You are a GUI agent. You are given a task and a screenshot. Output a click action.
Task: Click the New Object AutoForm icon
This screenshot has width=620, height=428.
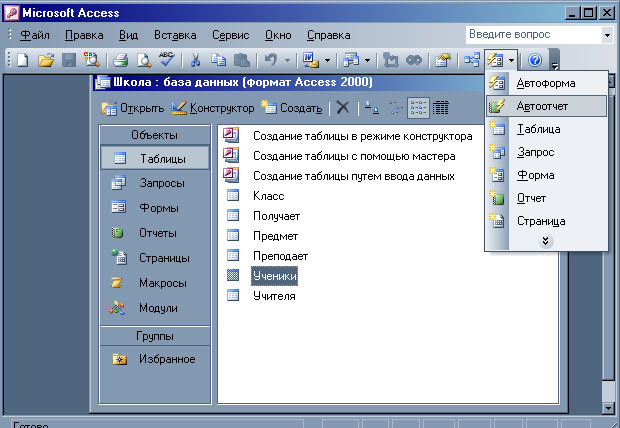click(495, 60)
